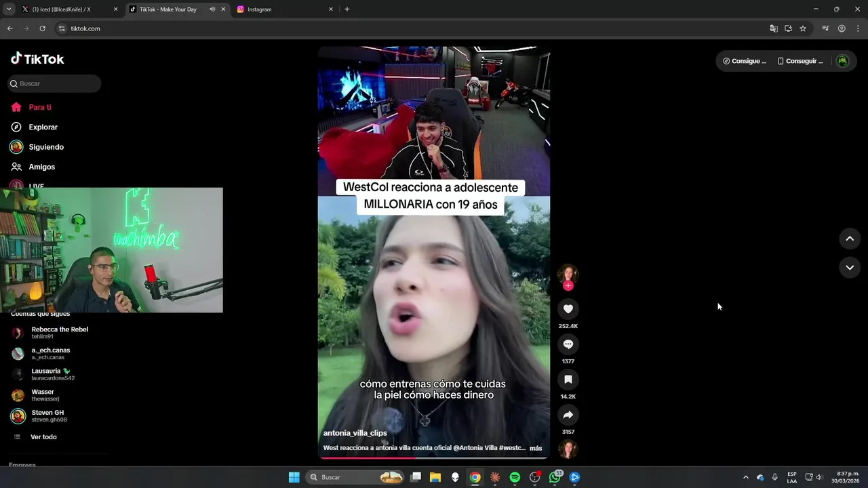The height and width of the screenshot is (488, 868).
Task: Expand the video caption with 'más'
Action: pos(536,448)
